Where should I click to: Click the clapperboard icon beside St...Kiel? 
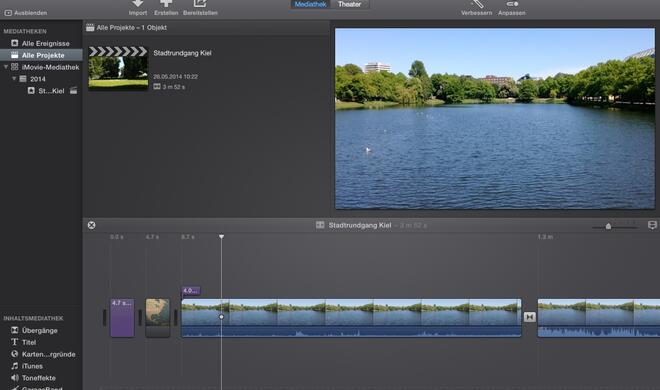74,90
